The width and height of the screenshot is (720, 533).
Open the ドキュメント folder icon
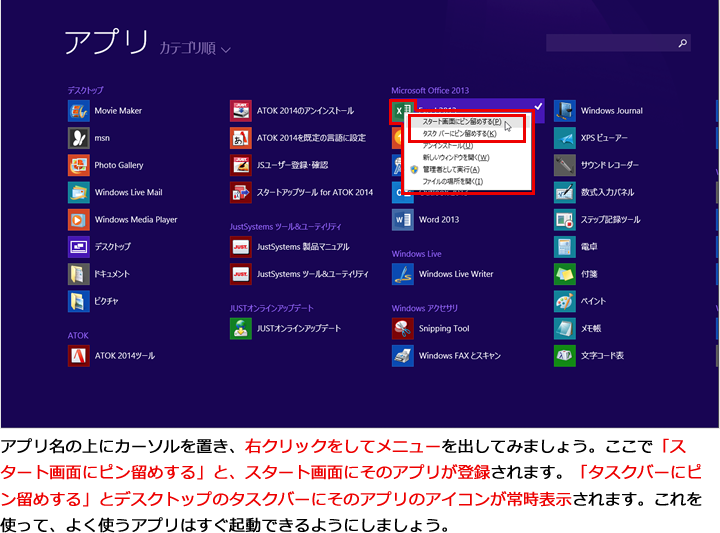click(x=79, y=274)
